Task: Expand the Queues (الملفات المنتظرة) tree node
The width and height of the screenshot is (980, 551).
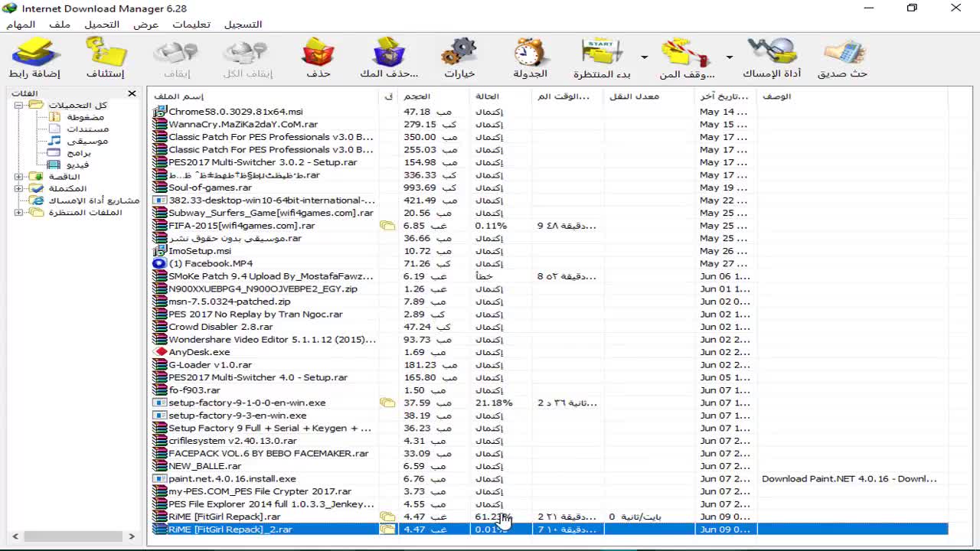Action: pyautogui.click(x=18, y=212)
